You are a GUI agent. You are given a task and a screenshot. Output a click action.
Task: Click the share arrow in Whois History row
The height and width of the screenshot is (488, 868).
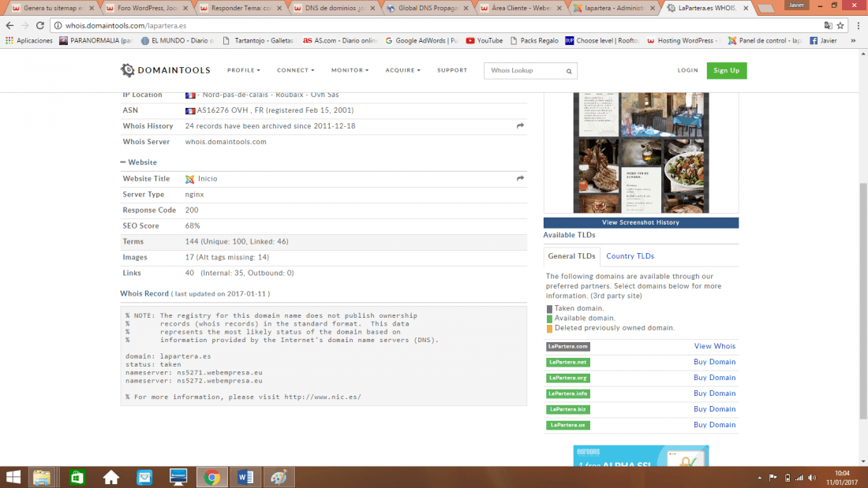click(x=520, y=126)
